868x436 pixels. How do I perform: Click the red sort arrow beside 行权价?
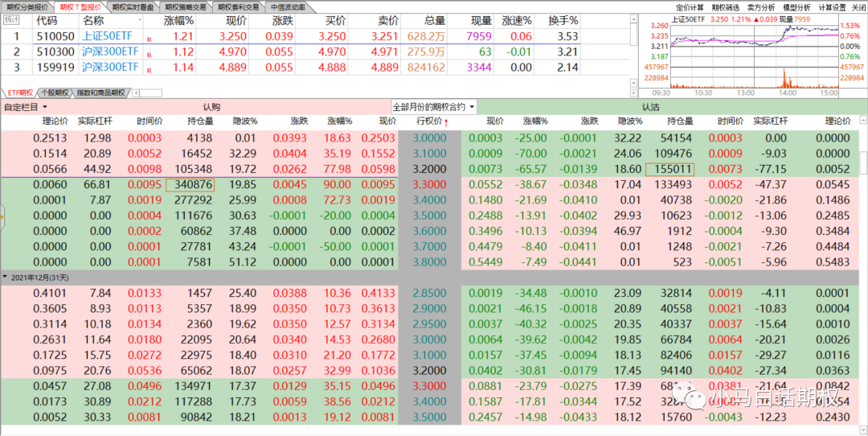tap(446, 121)
